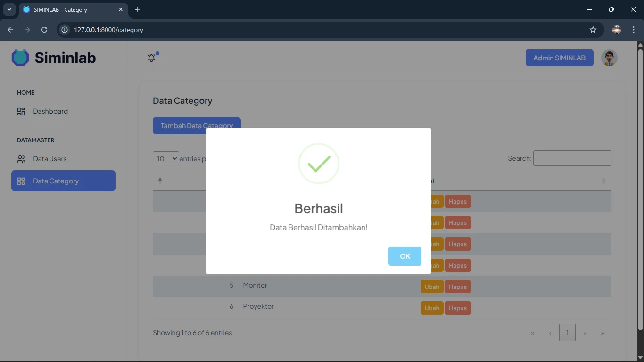Open the notification bell icon
This screenshot has height=362, width=644.
[x=151, y=58]
